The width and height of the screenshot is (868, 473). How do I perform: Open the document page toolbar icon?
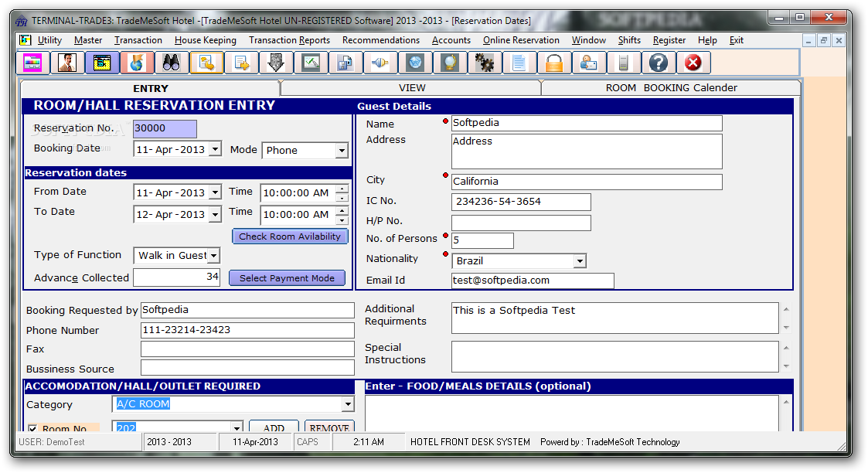tap(519, 63)
